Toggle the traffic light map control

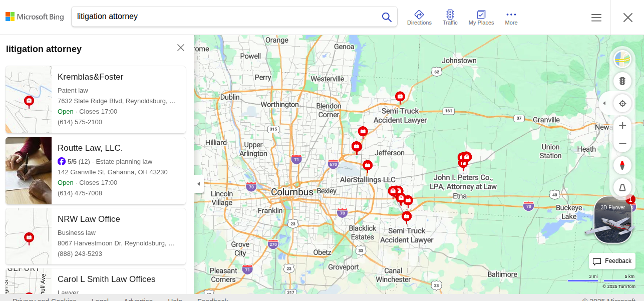coord(622,81)
